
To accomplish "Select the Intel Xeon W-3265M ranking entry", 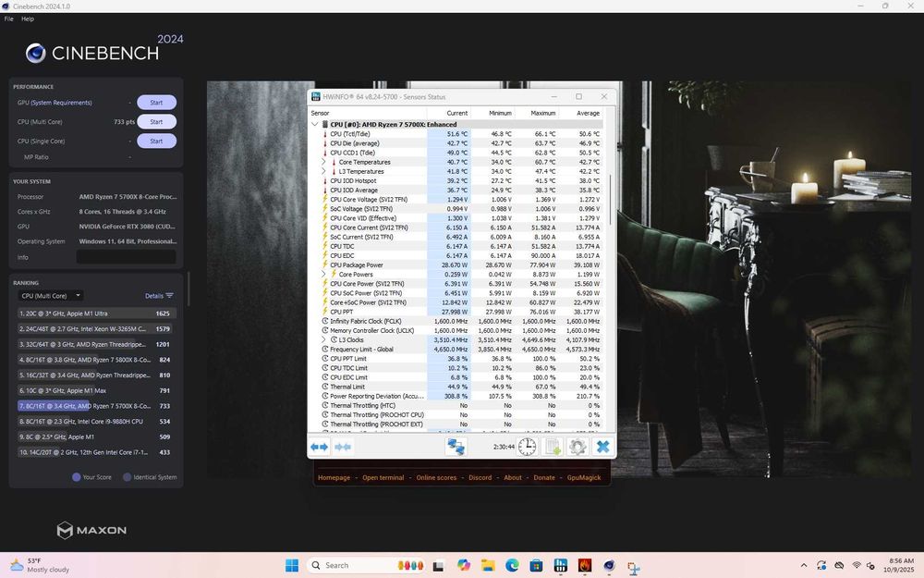I will (x=96, y=329).
